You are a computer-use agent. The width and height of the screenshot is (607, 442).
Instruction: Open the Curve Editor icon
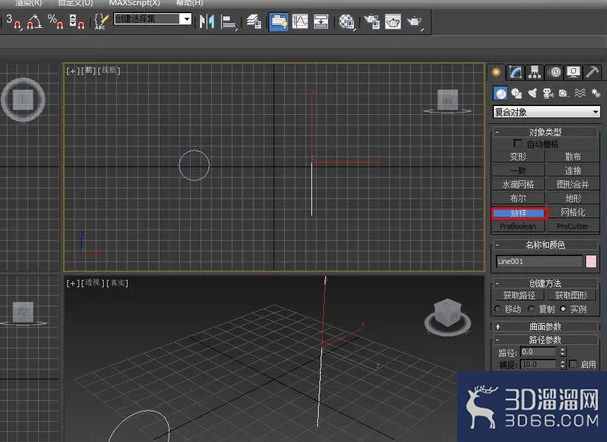click(x=300, y=21)
